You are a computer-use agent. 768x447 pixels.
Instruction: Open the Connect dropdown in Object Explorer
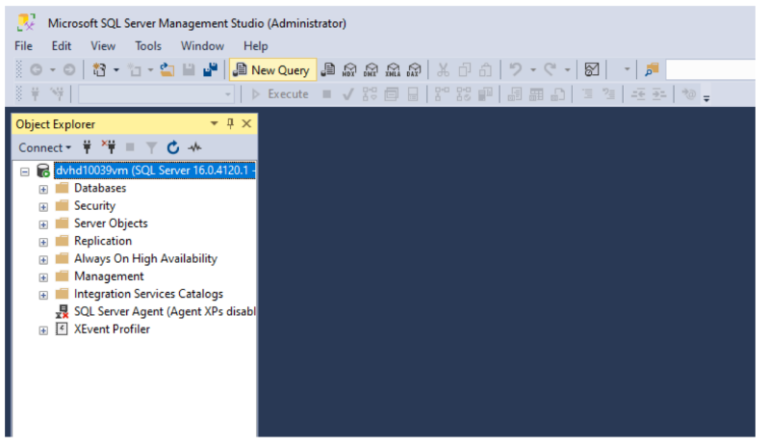(x=45, y=147)
